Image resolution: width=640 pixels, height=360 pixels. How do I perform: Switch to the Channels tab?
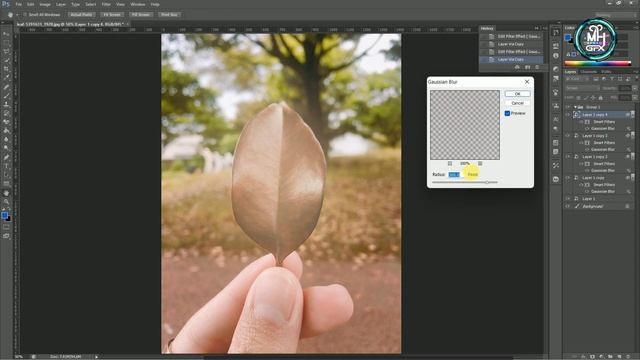(x=588, y=72)
